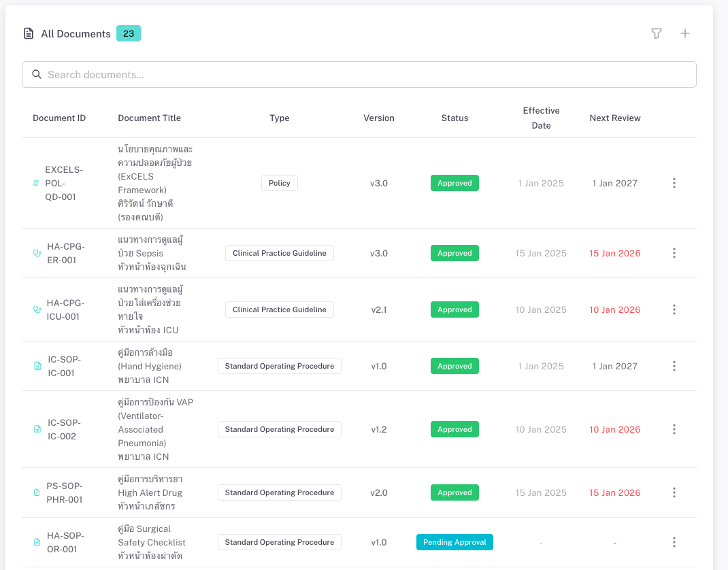
Task: Open the row options for HA-SOP-OR-001
Action: (x=674, y=542)
